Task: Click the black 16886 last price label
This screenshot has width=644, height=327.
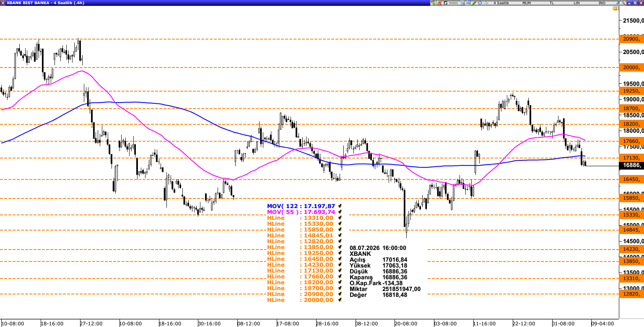Action: click(631, 165)
